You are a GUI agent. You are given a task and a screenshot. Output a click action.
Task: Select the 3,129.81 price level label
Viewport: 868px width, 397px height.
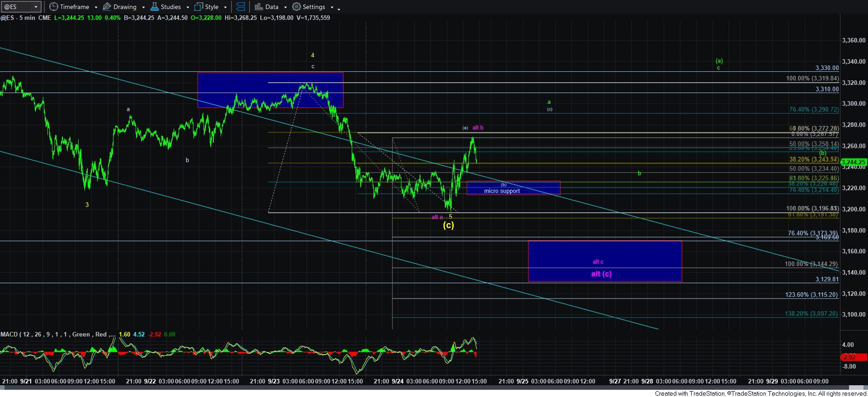[827, 280]
